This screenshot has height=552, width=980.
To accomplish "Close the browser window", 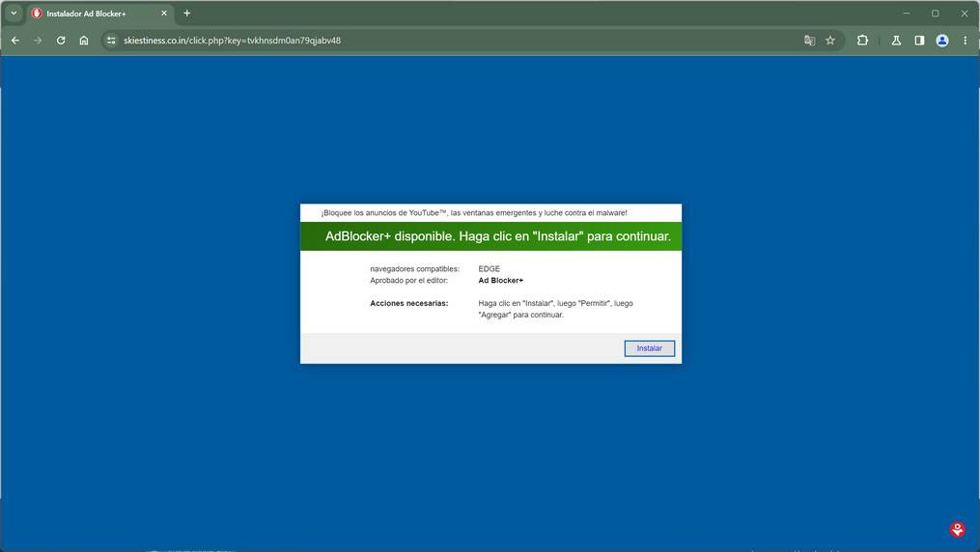I will 965,14.
